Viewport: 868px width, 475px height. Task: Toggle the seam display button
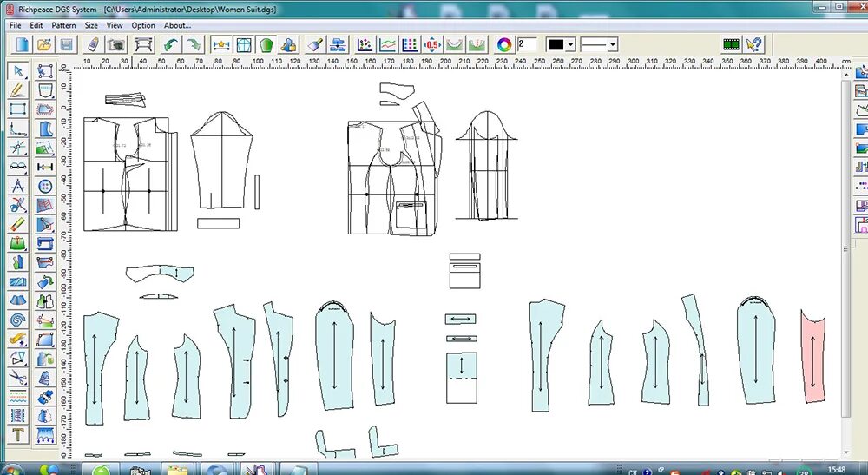[244, 44]
